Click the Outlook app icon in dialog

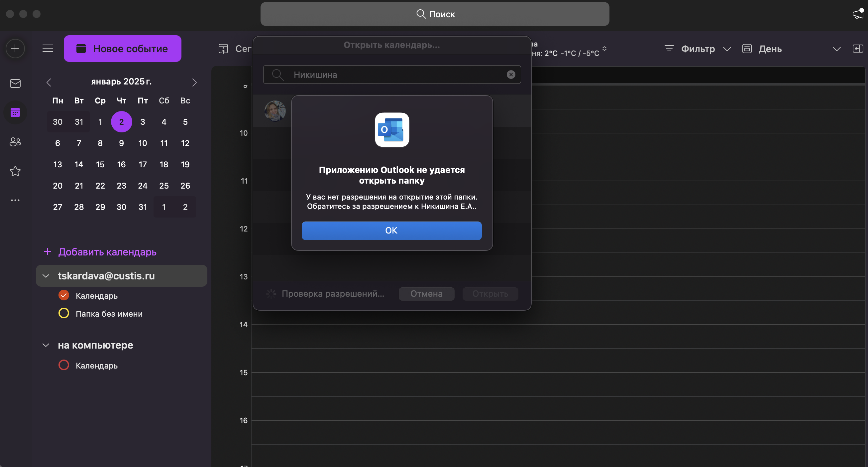pos(392,130)
